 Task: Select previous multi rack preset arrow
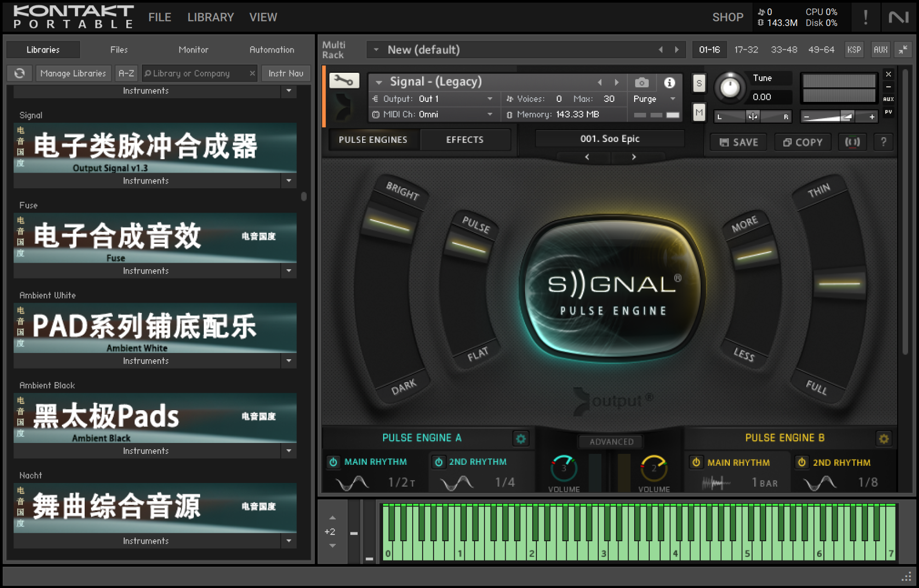[x=661, y=49]
